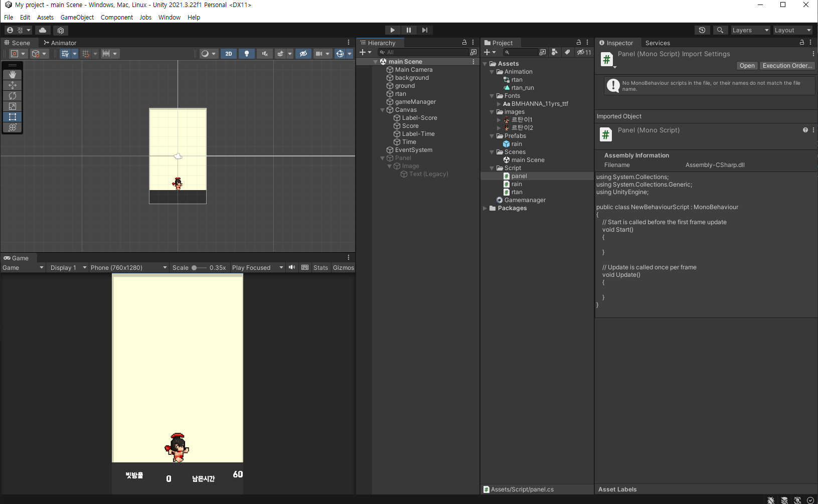The image size is (818, 504).
Task: Click the Step frame button
Action: 425,30
